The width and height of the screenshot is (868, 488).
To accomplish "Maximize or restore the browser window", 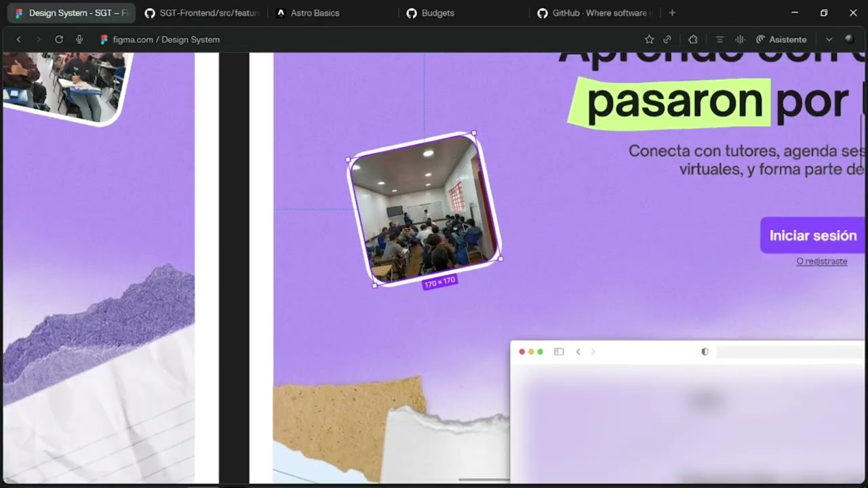I will point(824,13).
